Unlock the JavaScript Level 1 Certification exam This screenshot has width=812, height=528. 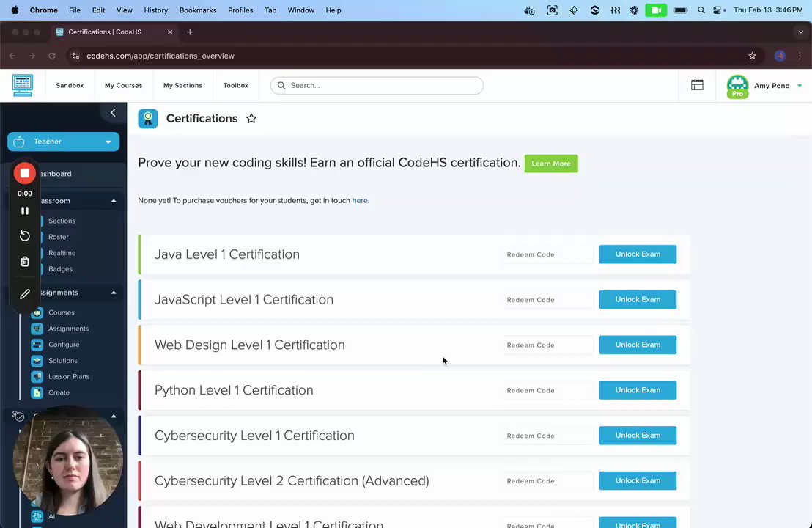[x=638, y=299]
